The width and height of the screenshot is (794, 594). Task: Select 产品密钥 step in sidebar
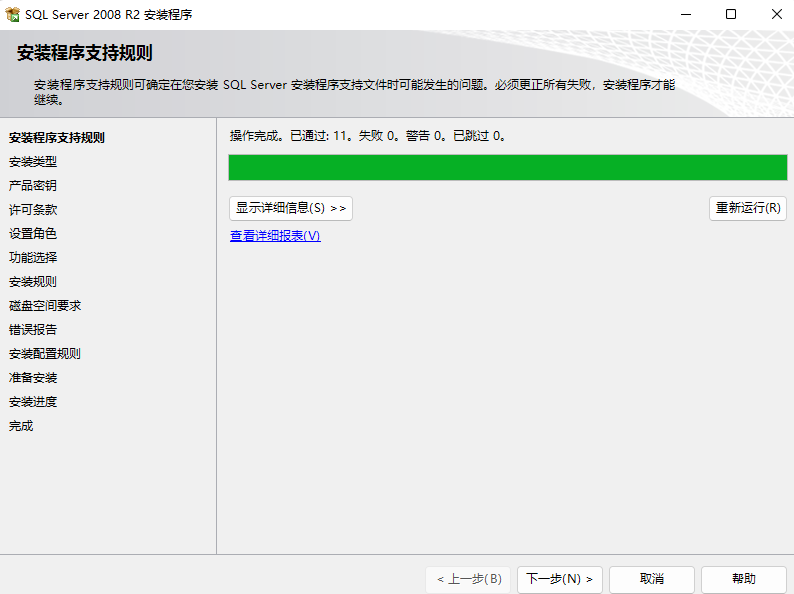33,185
